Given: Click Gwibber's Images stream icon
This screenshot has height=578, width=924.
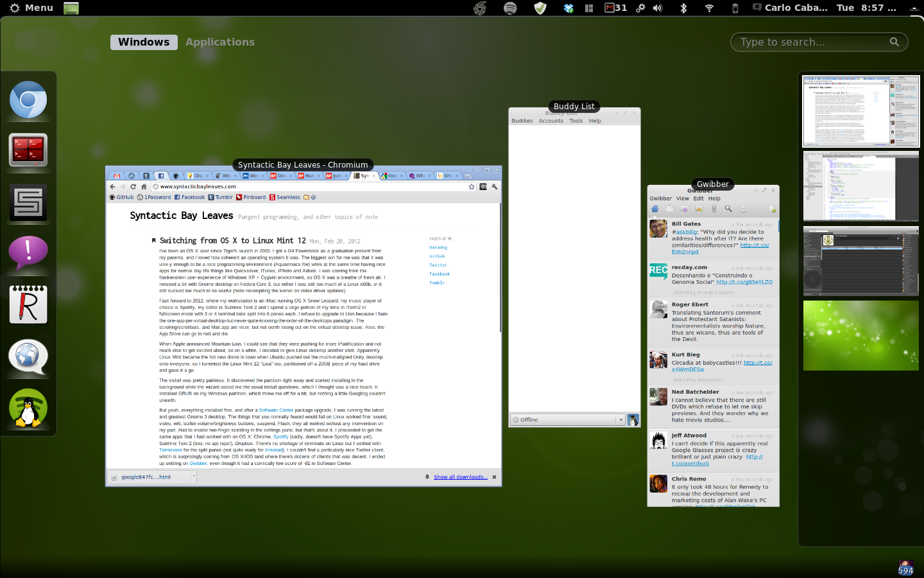Looking at the screenshot, I should click(699, 209).
